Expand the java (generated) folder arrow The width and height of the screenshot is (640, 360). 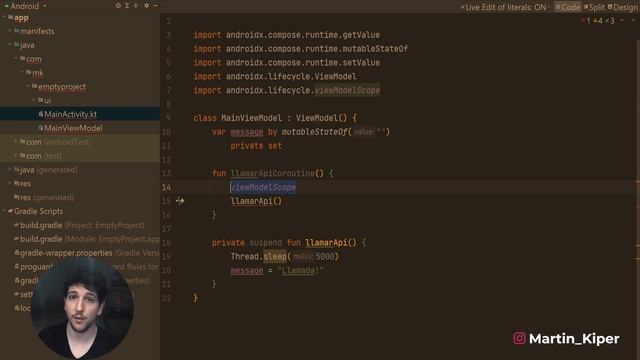[10, 170]
